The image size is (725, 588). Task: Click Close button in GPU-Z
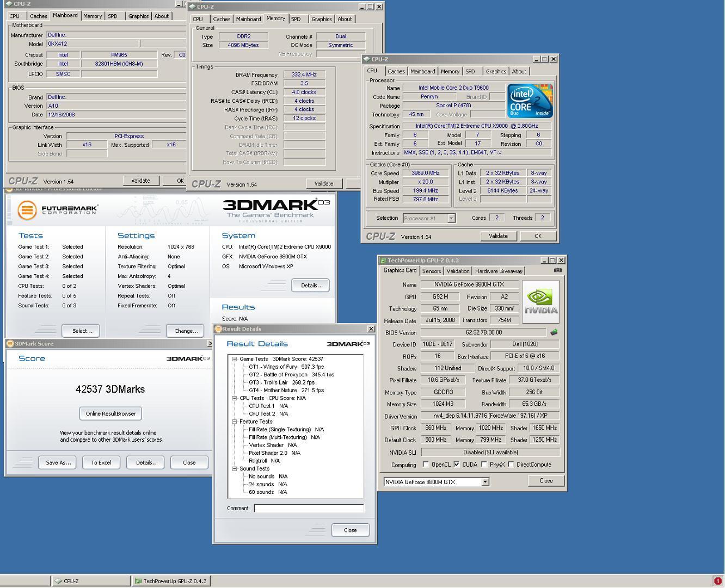click(546, 480)
